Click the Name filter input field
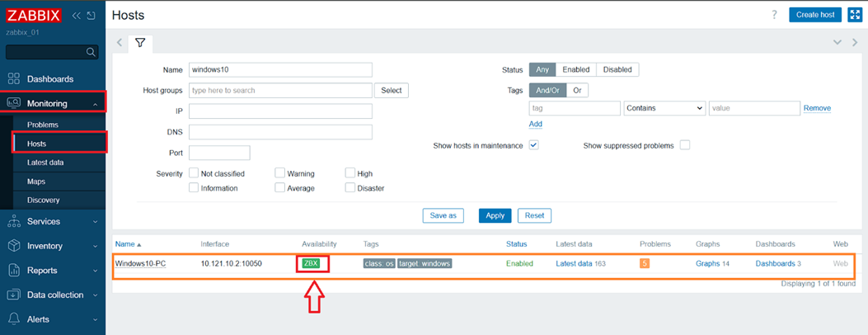The image size is (868, 335). (x=280, y=70)
